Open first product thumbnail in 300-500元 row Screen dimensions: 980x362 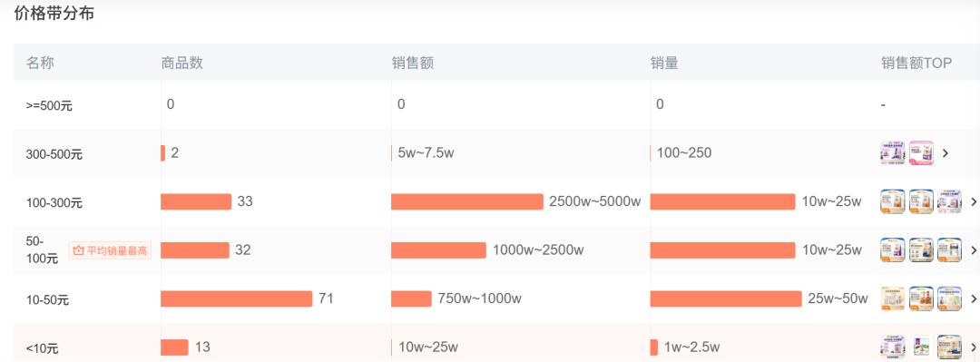[893, 153]
